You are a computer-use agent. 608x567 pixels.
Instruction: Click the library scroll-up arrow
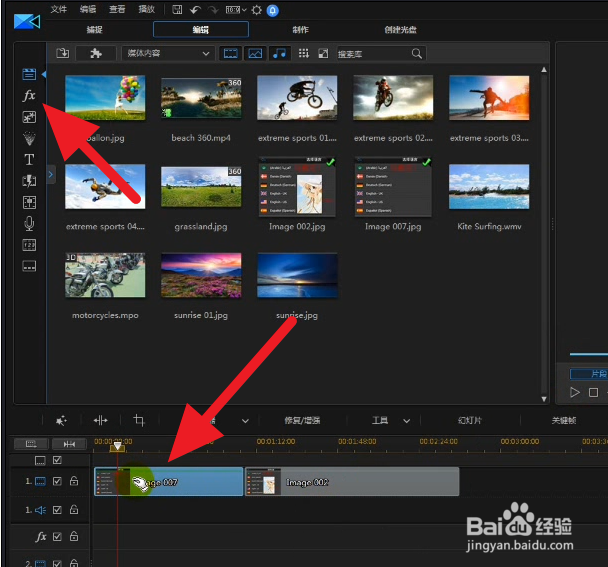coord(544,70)
